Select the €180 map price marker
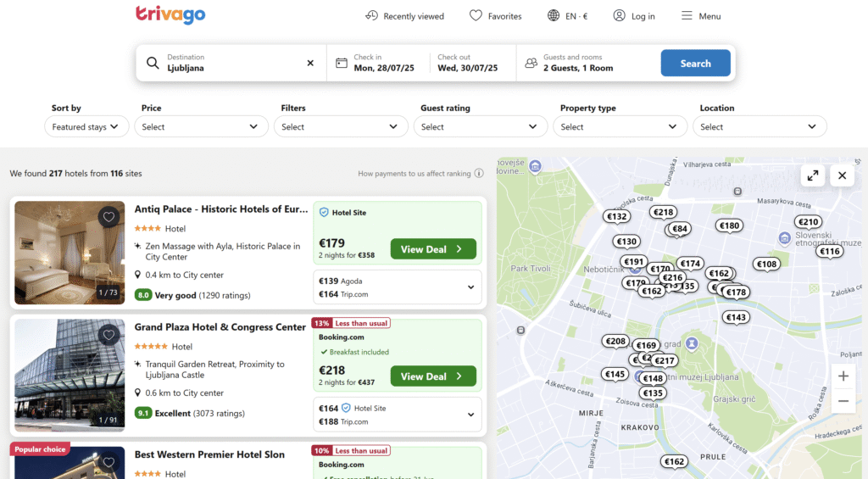Viewport: 868px width, 479px height. pyautogui.click(x=729, y=226)
